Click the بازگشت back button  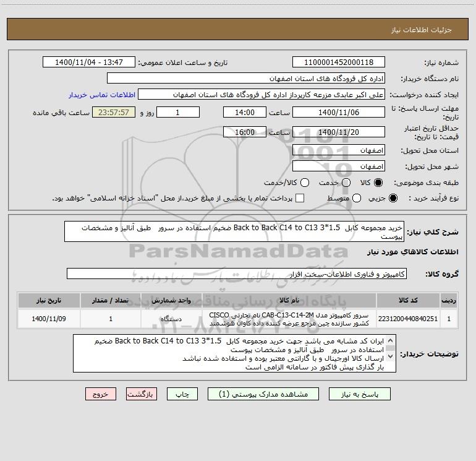click(x=142, y=394)
